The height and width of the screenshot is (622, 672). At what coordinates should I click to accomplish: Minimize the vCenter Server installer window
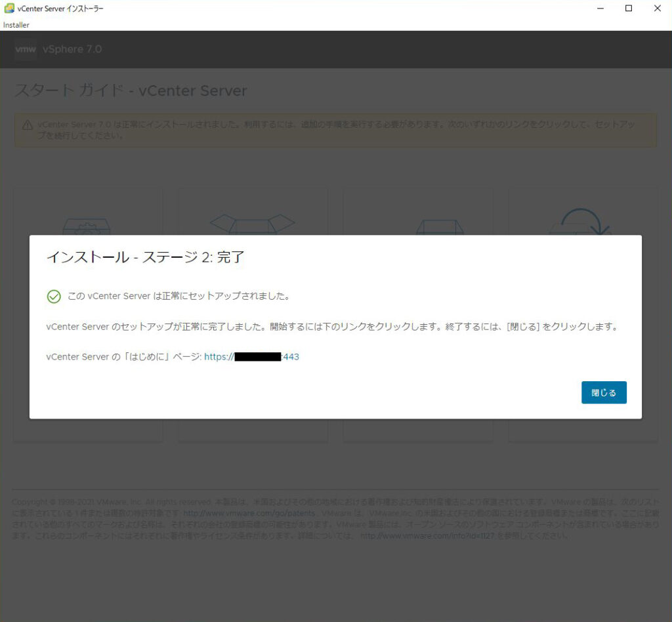(x=600, y=8)
